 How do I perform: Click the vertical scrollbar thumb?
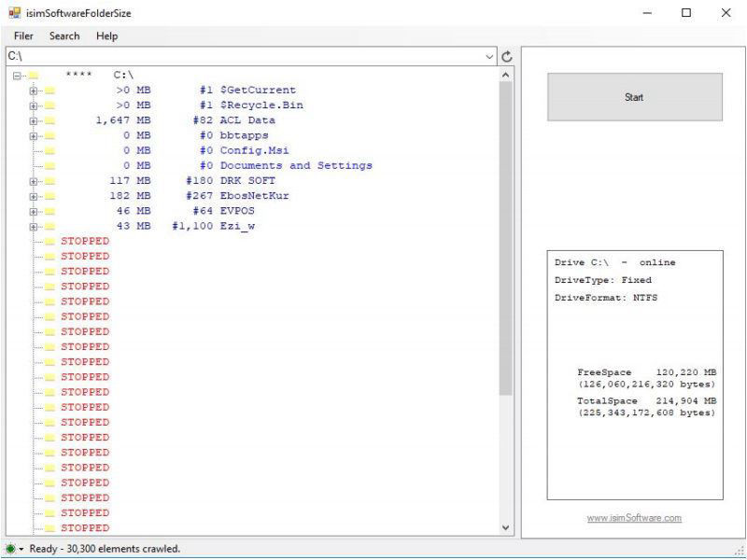tap(506, 239)
